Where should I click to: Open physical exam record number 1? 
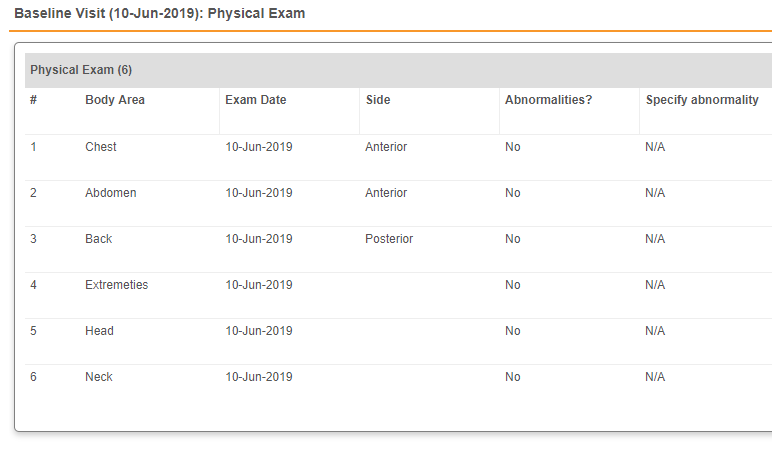click(33, 147)
